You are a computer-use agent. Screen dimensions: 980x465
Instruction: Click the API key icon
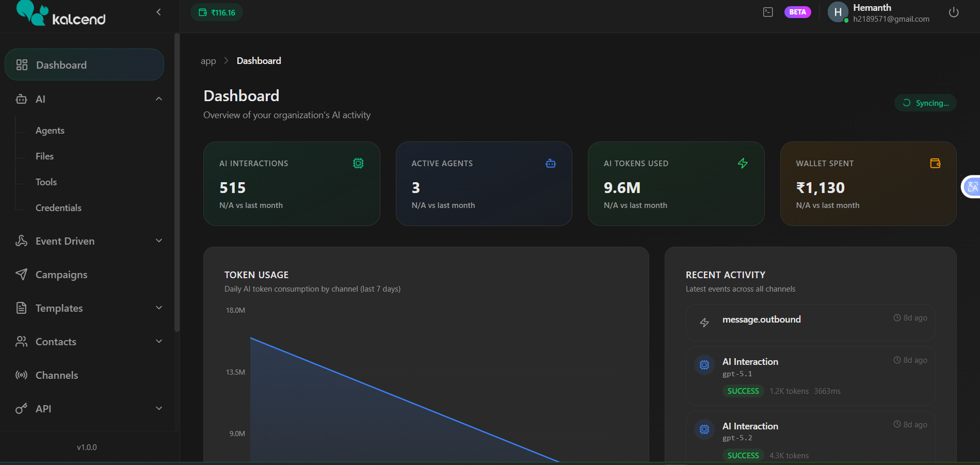(x=21, y=408)
